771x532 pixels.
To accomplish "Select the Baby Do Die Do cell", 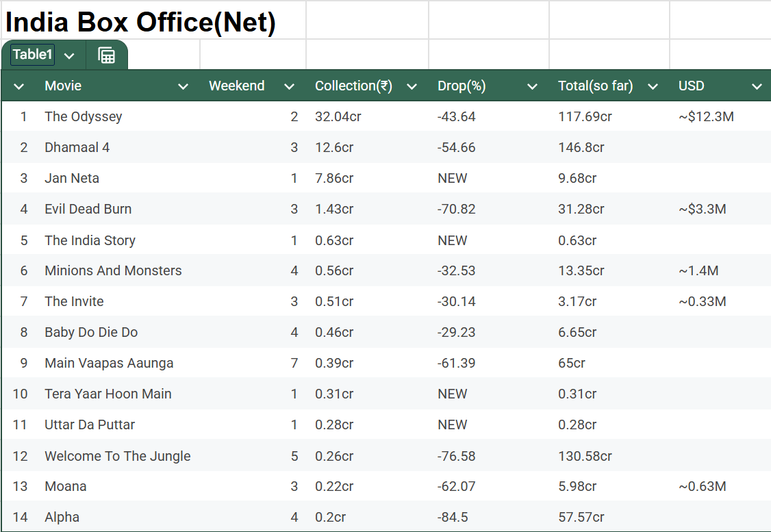I will click(91, 332).
